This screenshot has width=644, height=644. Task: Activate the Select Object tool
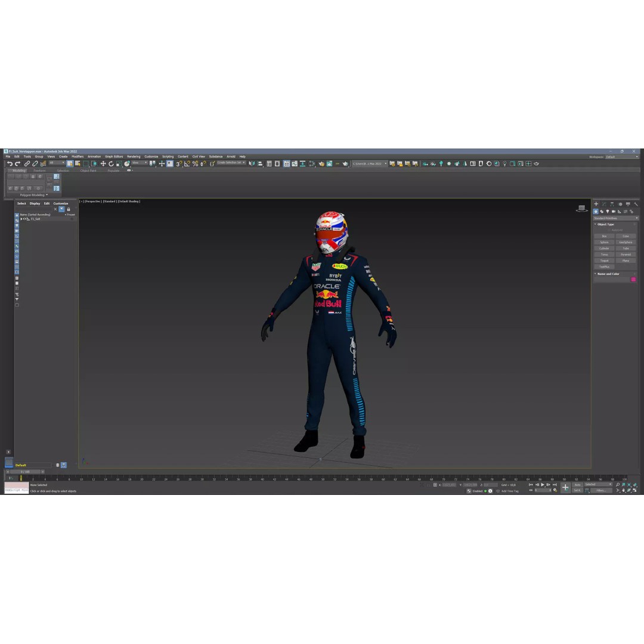(x=70, y=163)
